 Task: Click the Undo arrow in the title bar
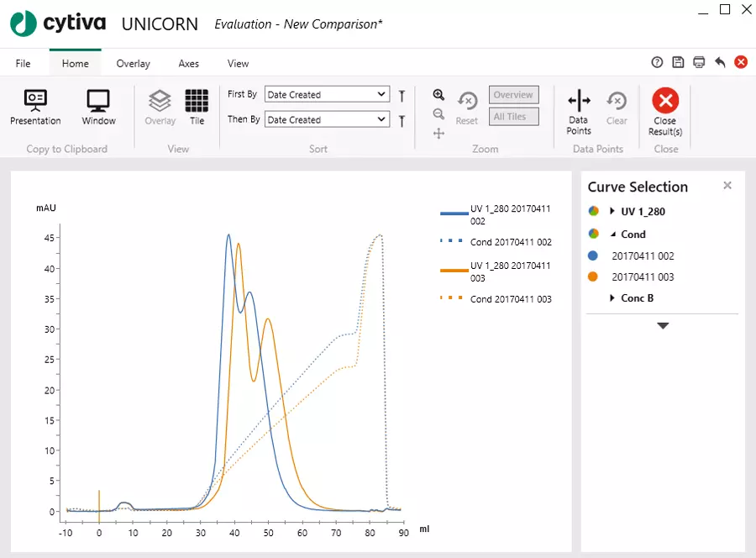point(720,61)
